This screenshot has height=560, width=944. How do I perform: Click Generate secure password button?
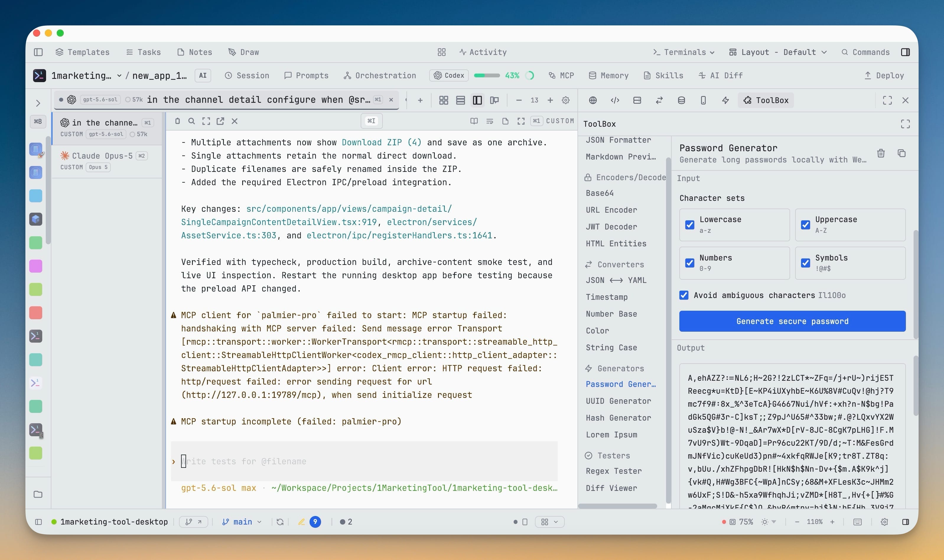point(792,321)
